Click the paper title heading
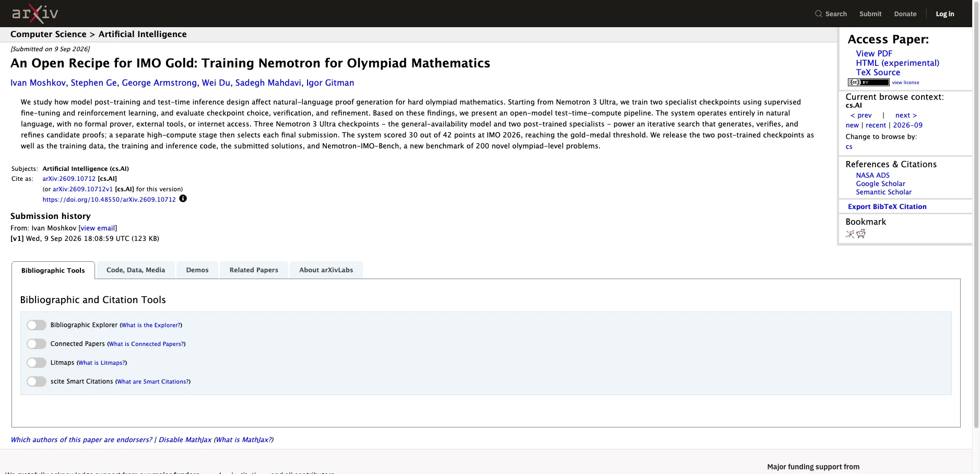Screen dimensions: 980x474 [250, 63]
